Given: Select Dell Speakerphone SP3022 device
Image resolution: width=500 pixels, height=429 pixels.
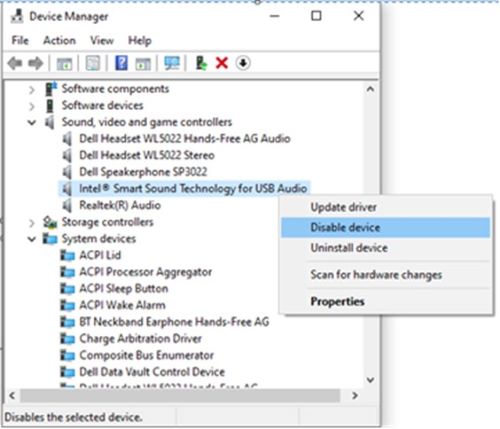Looking at the screenshot, I should click(143, 172).
